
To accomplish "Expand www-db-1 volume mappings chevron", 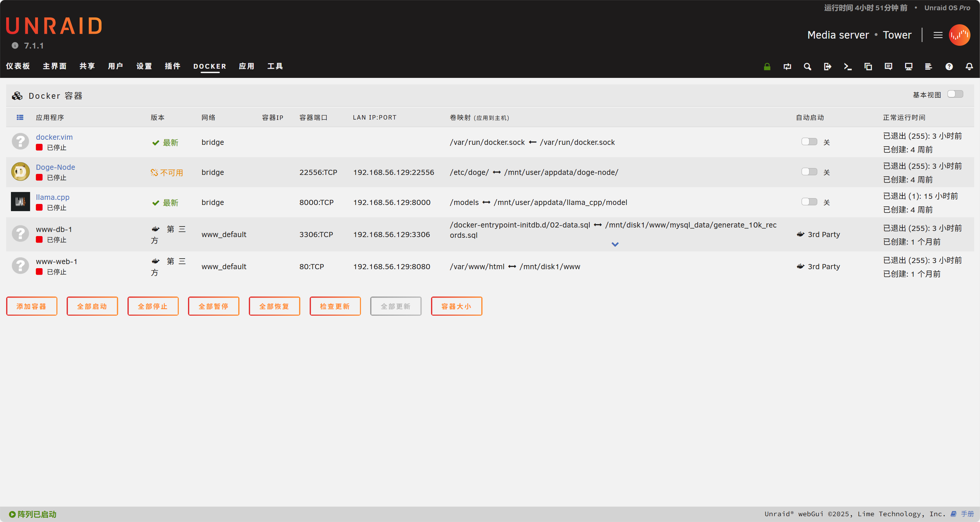I will [x=615, y=244].
